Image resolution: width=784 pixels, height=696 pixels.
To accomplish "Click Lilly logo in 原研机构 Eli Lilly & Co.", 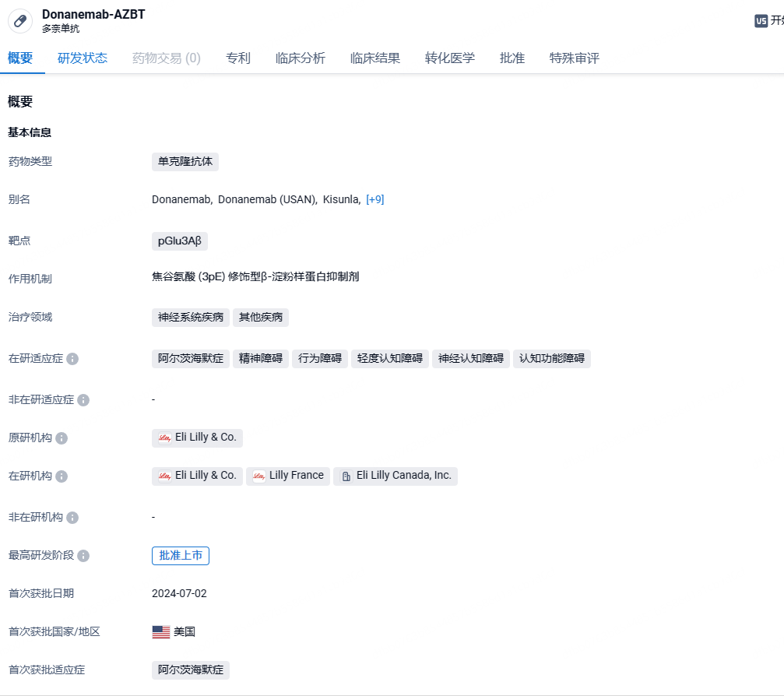I will coord(164,438).
